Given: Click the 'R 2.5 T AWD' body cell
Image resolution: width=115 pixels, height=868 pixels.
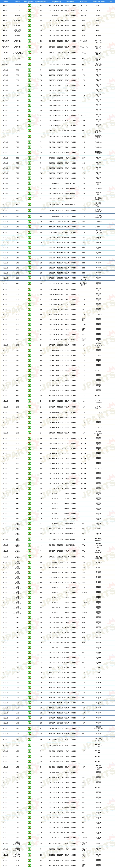Looking at the screenshot, I should coord(84,340).
